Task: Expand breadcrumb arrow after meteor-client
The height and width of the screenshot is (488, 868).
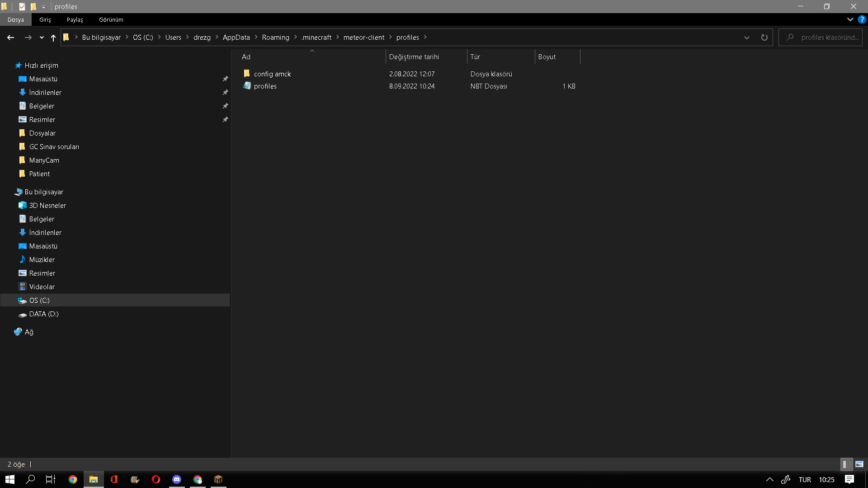Action: [x=391, y=37]
